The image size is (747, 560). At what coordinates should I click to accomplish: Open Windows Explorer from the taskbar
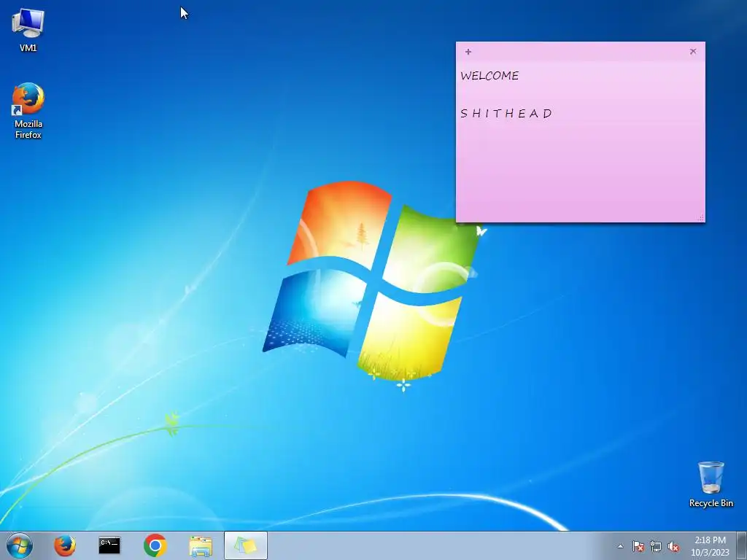[x=201, y=546]
